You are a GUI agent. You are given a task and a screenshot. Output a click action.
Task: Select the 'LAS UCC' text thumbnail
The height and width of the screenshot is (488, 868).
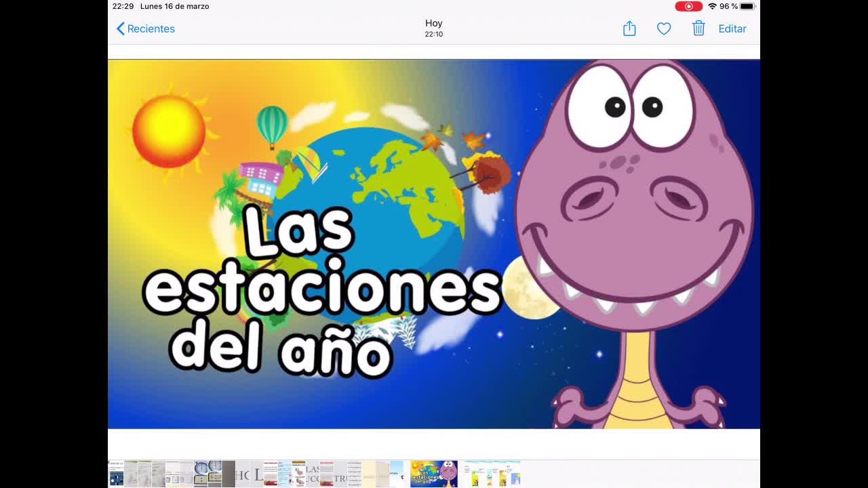click(312, 474)
